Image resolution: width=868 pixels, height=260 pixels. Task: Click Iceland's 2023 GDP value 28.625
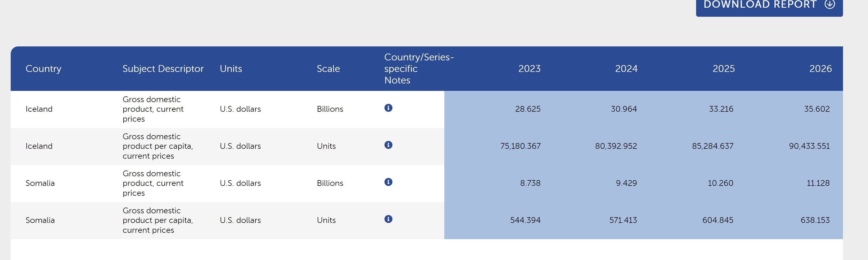528,109
